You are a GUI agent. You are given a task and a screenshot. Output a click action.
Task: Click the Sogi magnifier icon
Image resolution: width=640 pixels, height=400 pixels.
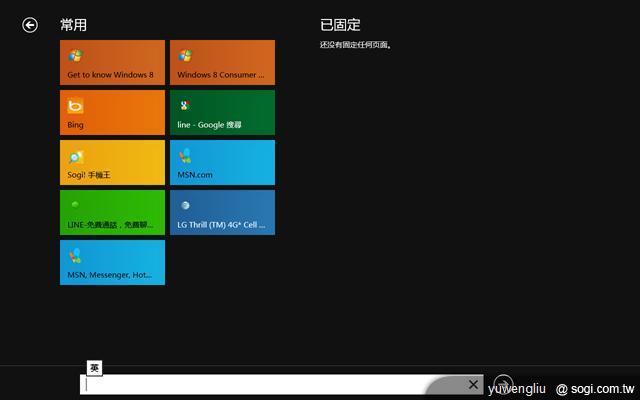(x=76, y=157)
